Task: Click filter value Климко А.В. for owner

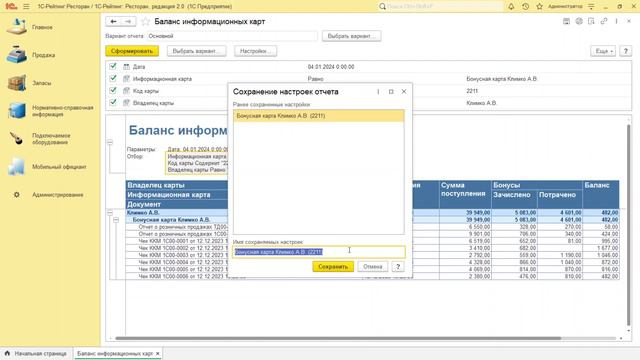Action: tap(482, 103)
